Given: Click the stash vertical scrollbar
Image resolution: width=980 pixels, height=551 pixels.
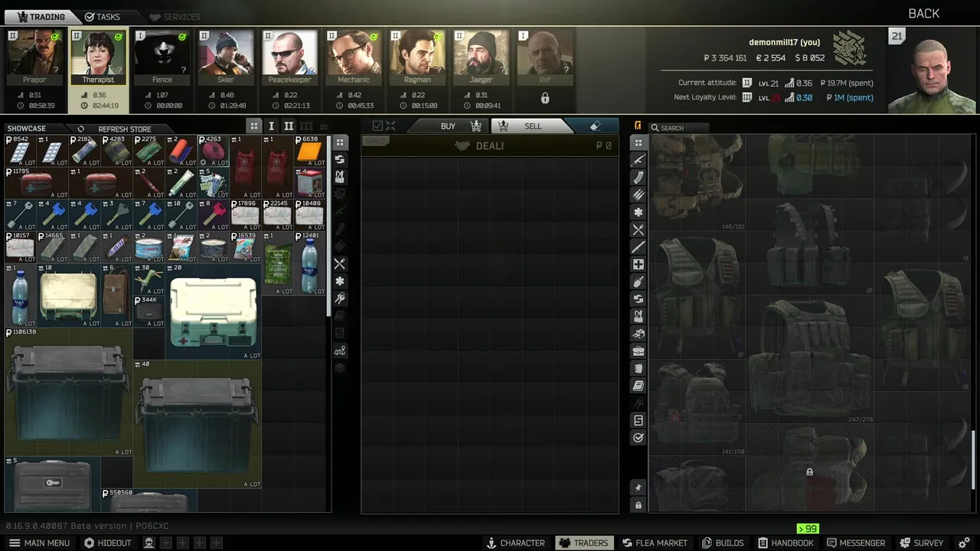Looking at the screenshot, I should pos(973,459).
